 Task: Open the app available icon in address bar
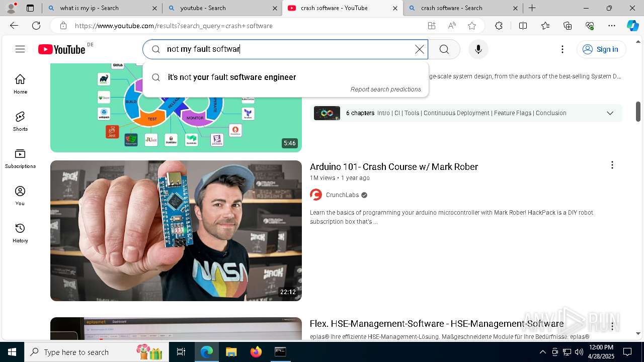click(432, 26)
